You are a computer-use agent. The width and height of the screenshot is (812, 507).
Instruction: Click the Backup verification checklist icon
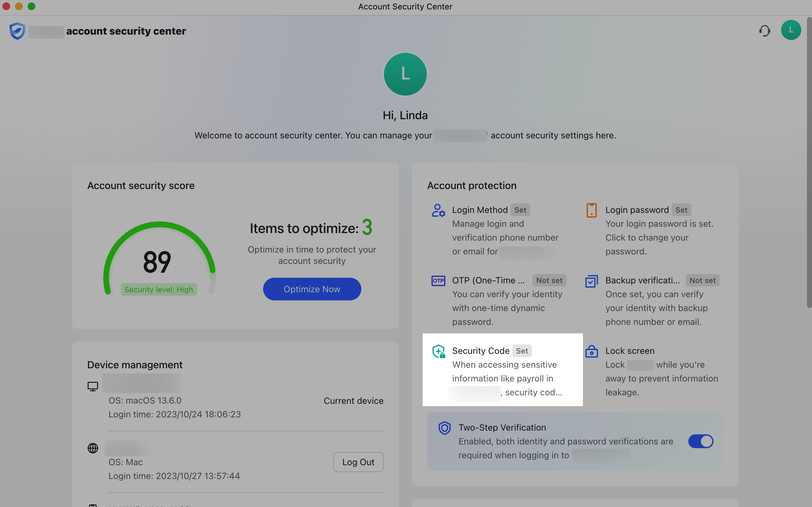point(592,281)
